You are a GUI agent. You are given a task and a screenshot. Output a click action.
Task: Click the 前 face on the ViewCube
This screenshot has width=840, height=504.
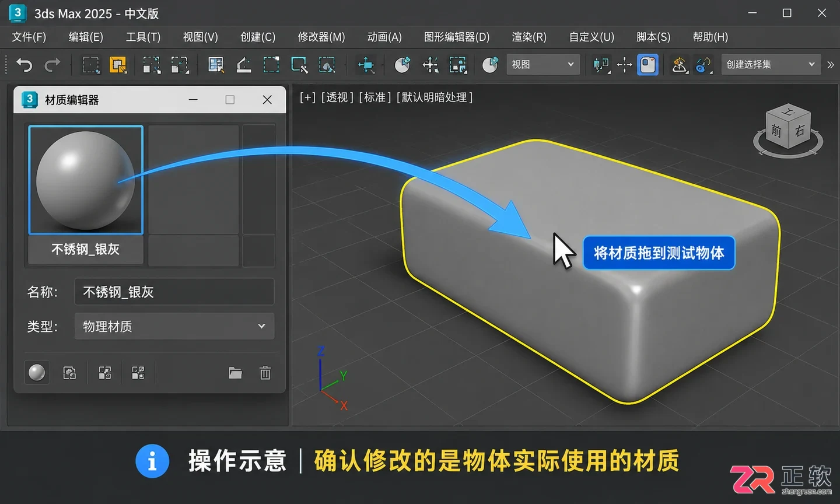[776, 131]
